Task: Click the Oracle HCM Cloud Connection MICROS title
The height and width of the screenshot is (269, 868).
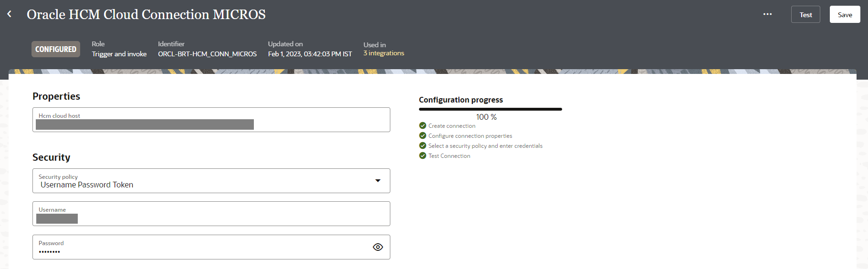Action: click(x=146, y=14)
